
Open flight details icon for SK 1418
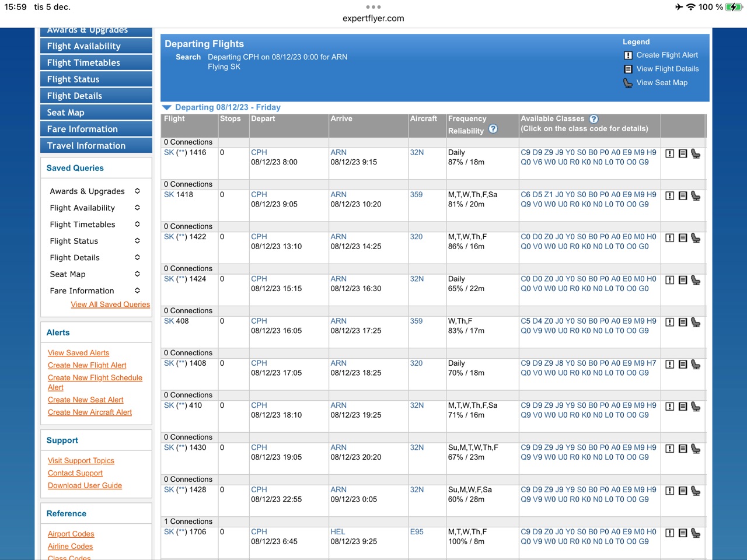tap(683, 196)
